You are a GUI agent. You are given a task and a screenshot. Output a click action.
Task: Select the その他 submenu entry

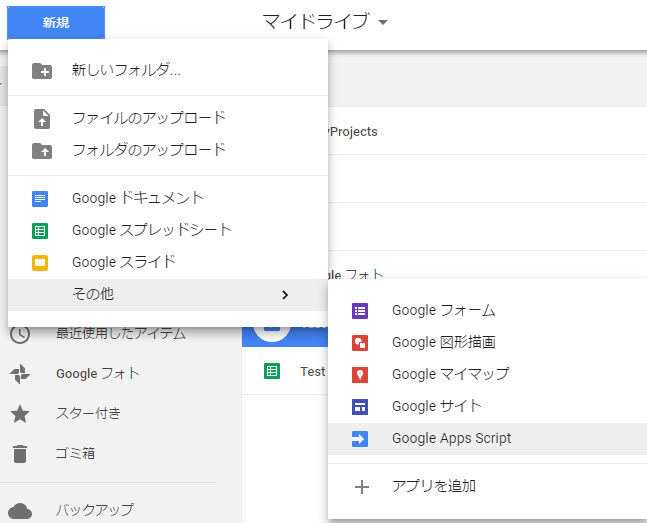168,294
